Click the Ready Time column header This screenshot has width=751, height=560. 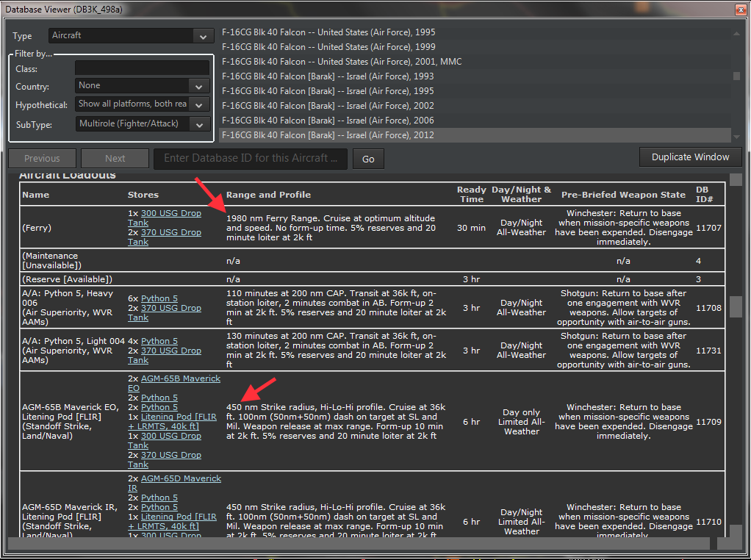[471, 195]
